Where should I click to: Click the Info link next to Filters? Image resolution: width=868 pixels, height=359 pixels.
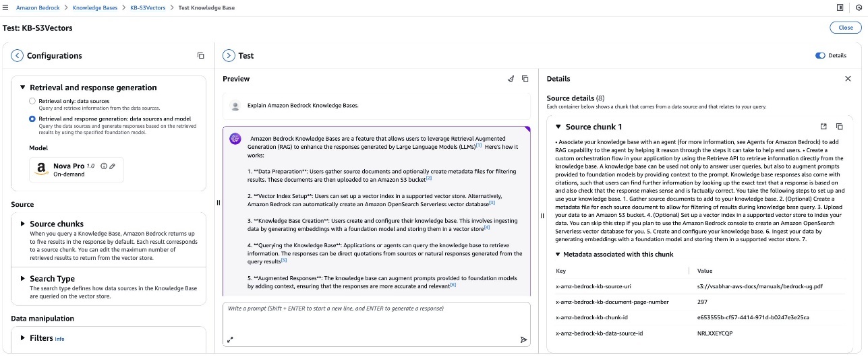coord(59,339)
